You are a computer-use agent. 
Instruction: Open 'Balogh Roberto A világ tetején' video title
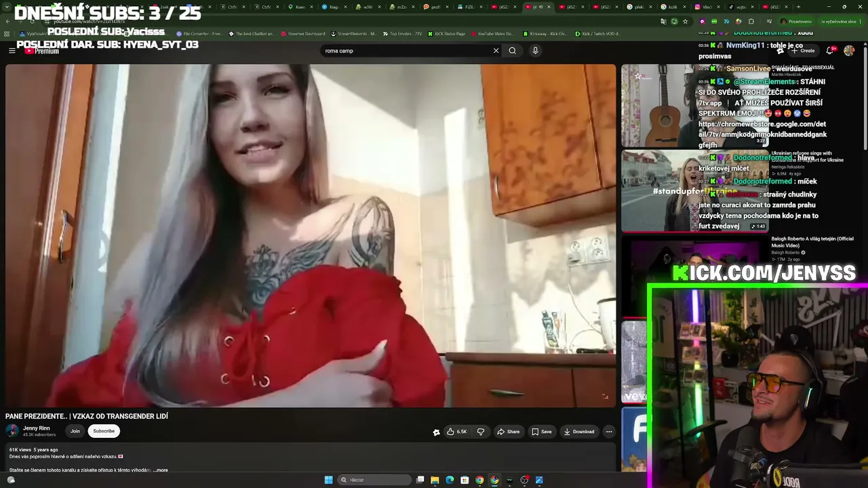tap(812, 241)
